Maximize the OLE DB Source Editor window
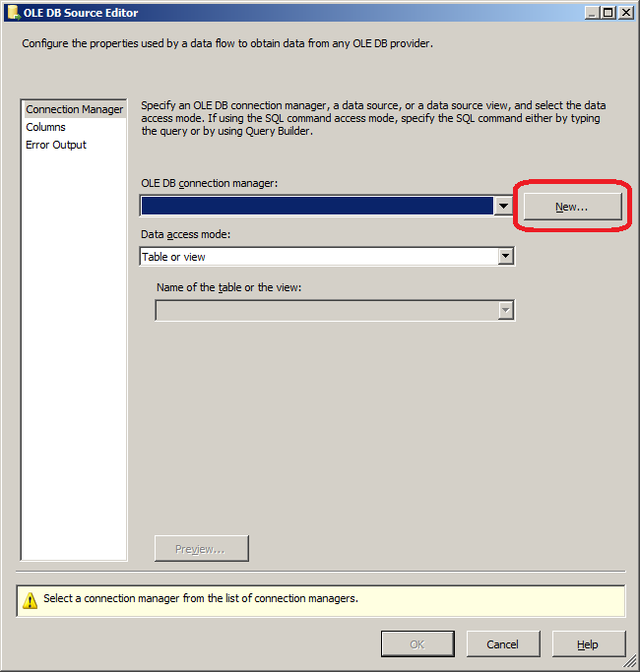 pos(608,13)
